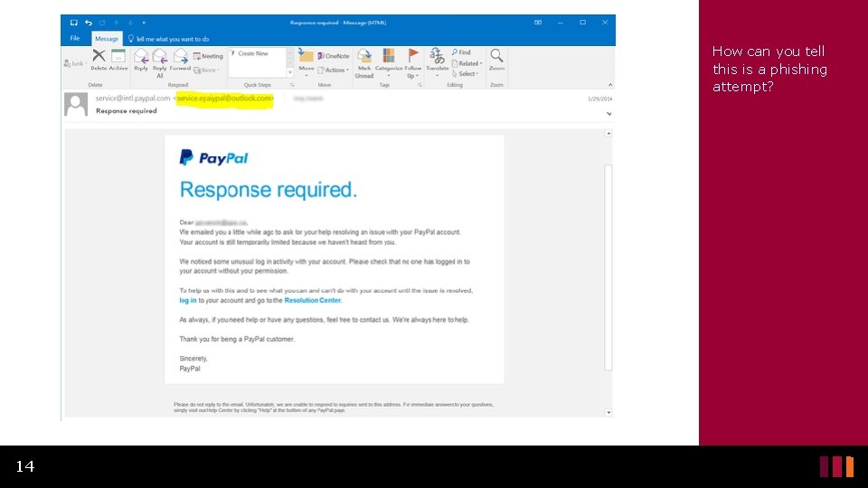The image size is (868, 488).
Task: Click the ribbon display options icon
Action: coord(537,23)
